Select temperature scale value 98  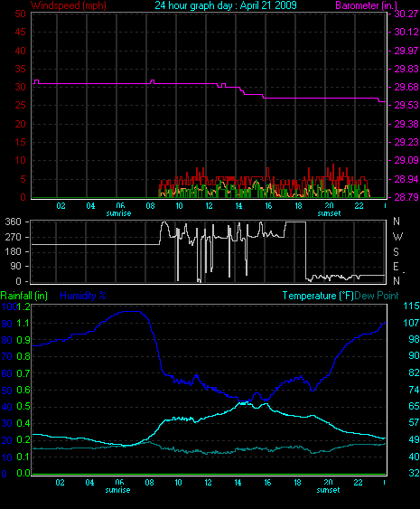pyautogui.click(x=414, y=339)
